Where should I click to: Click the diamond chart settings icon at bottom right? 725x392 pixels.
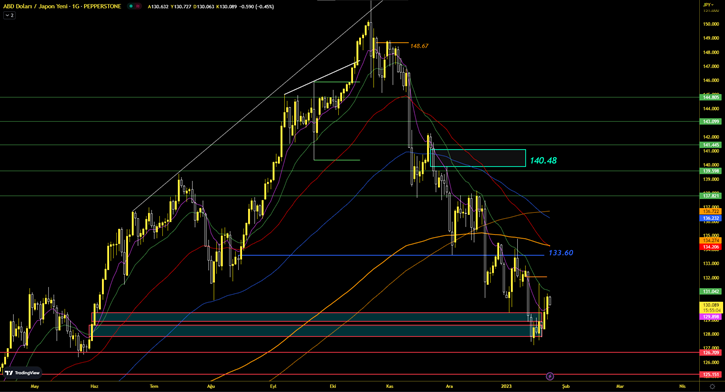pyautogui.click(x=712, y=386)
